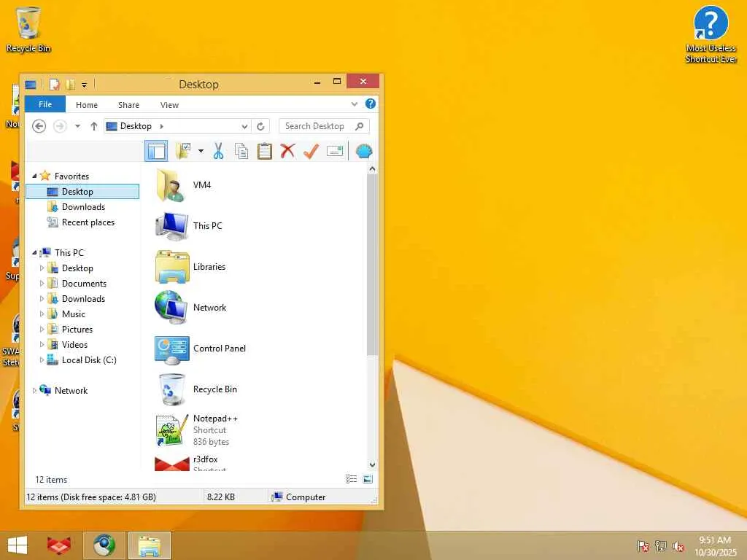Click the Up one level arrow
The width and height of the screenshot is (747, 560).
(94, 126)
